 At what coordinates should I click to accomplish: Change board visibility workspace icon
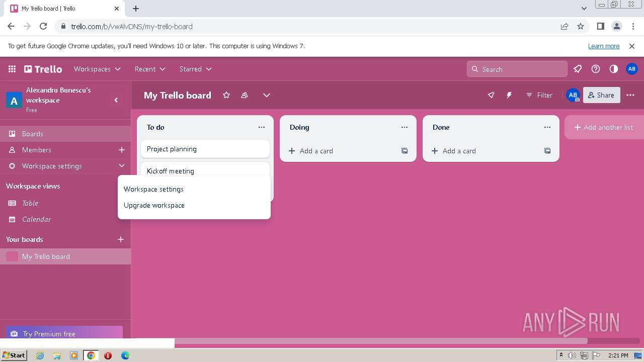(245, 95)
